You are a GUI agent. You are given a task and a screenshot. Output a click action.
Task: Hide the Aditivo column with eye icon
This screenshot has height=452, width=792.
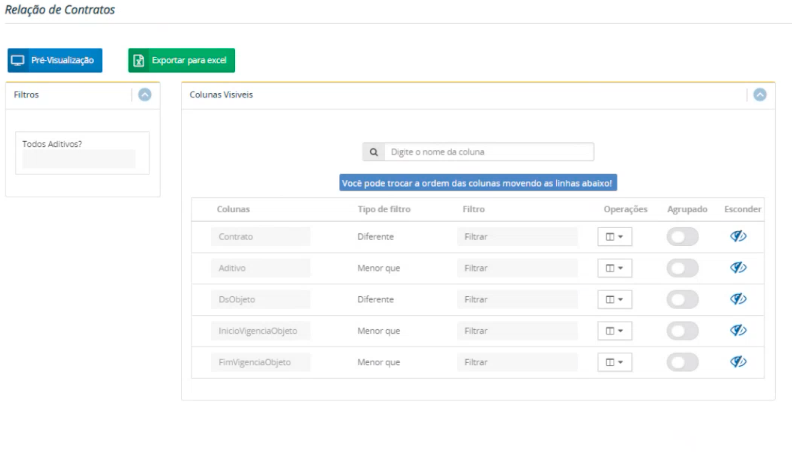pyautogui.click(x=738, y=268)
